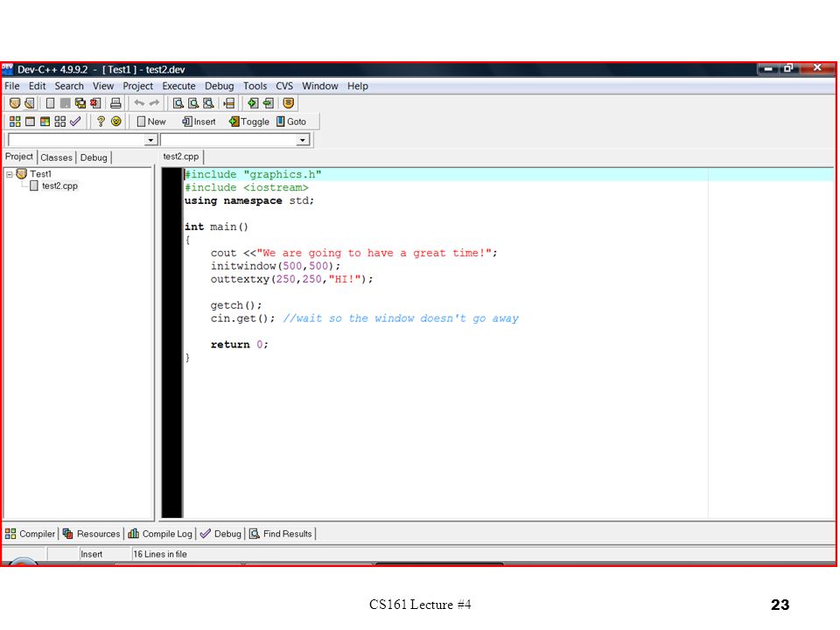Open the Resources bottom tab
The image size is (840, 630).
(x=92, y=534)
